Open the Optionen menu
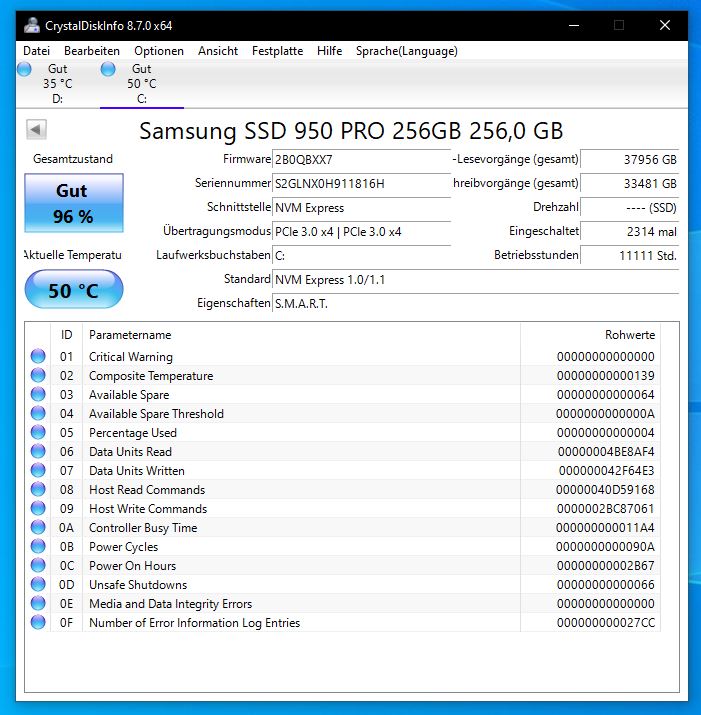The height and width of the screenshot is (715, 701). [159, 51]
